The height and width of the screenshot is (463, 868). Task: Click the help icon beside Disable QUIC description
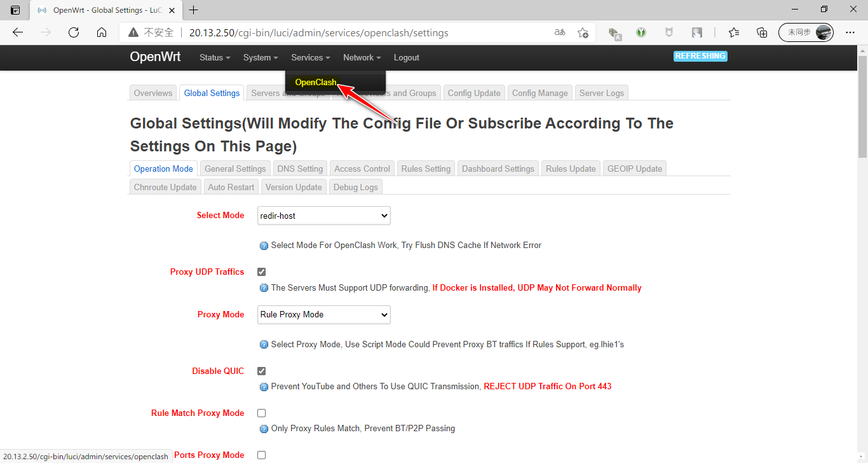point(264,387)
